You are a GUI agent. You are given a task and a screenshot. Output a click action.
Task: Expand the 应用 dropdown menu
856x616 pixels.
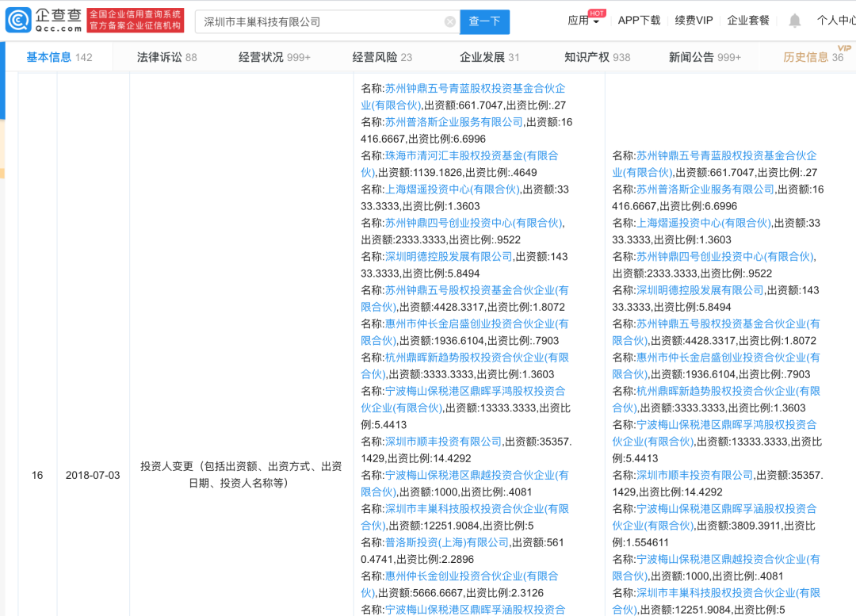(x=583, y=21)
